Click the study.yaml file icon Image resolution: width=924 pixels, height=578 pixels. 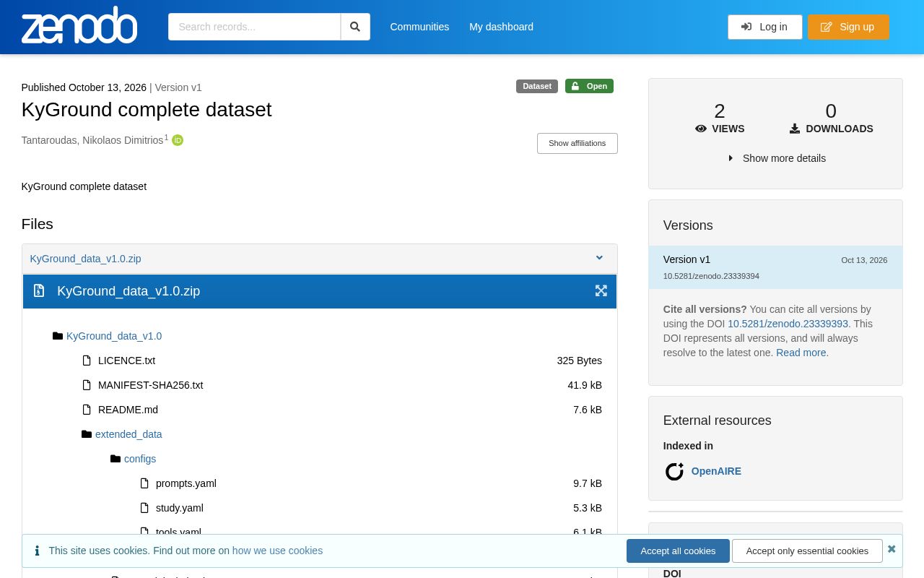point(145,508)
